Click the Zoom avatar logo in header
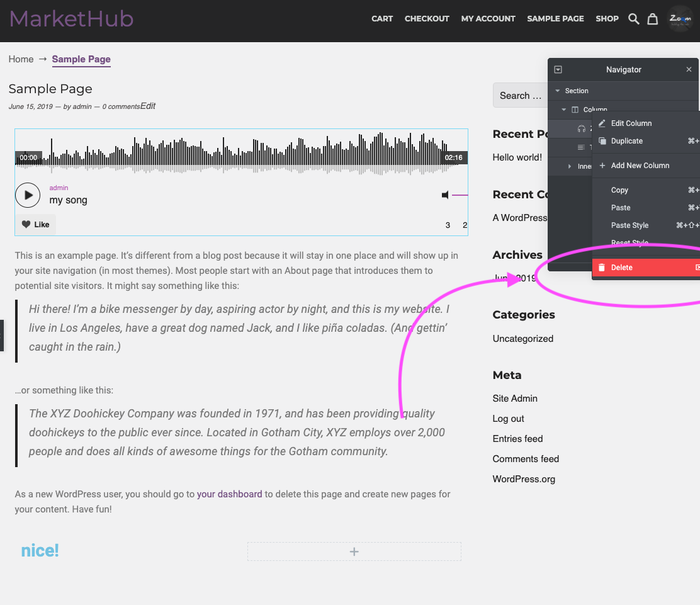 point(680,19)
